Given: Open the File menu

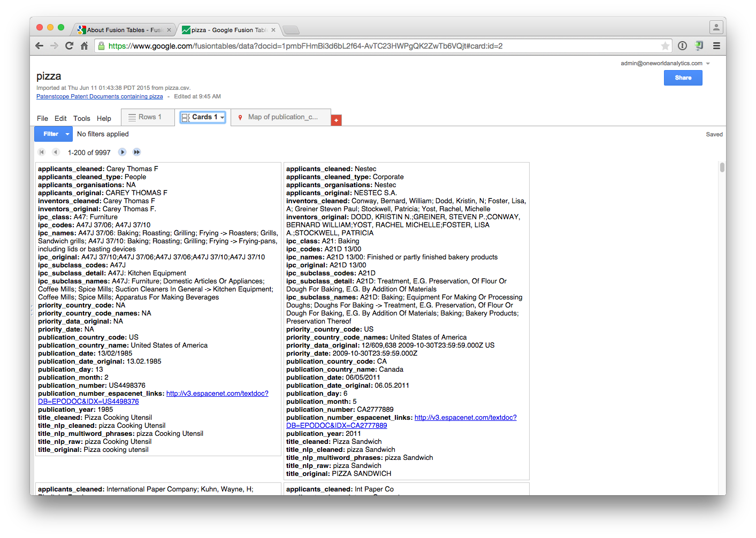Looking at the screenshot, I should tap(42, 119).
